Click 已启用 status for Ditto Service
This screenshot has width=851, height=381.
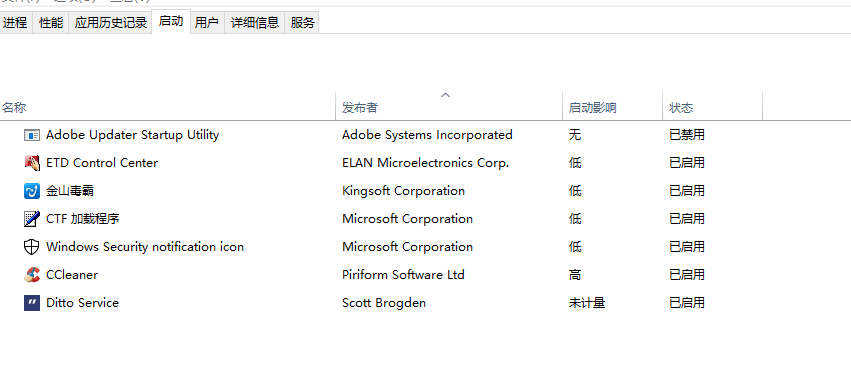[687, 303]
